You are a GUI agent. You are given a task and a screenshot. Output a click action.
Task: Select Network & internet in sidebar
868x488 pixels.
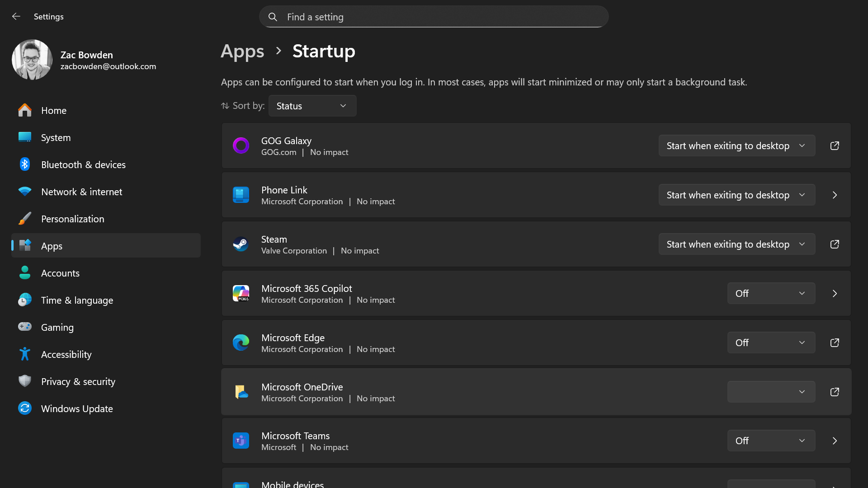106,192
